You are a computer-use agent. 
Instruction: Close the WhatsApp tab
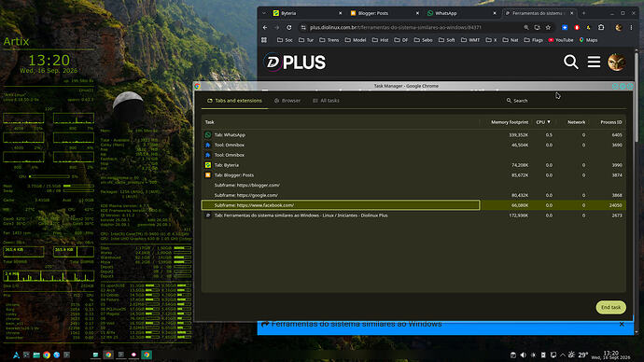tap(495, 13)
